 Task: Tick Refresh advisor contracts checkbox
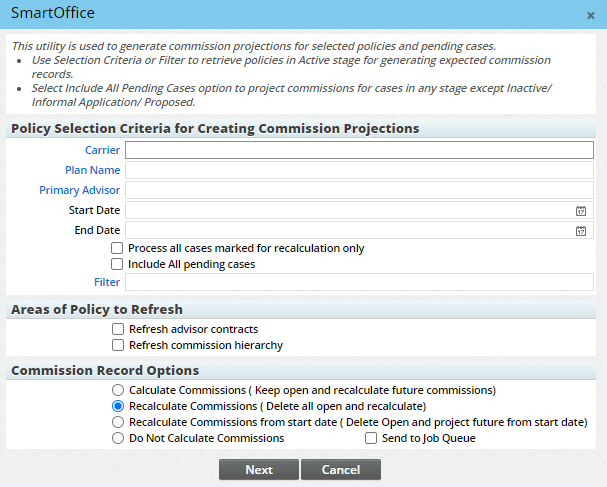click(x=118, y=329)
